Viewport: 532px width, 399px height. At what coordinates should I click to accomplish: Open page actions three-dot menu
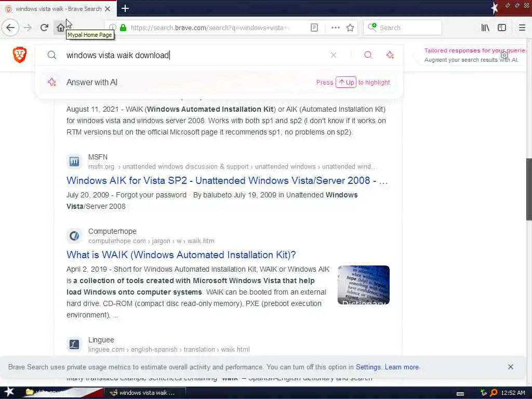point(335,28)
